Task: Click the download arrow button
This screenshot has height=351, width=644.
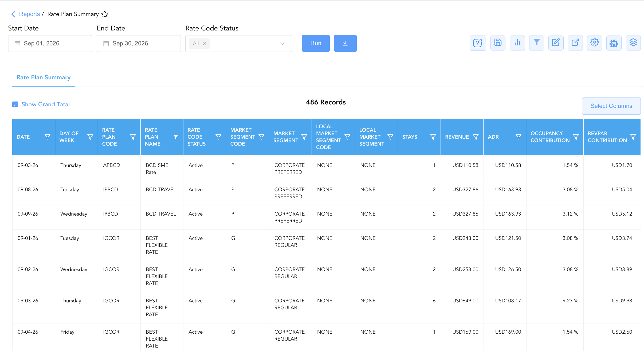Action: 345,43
